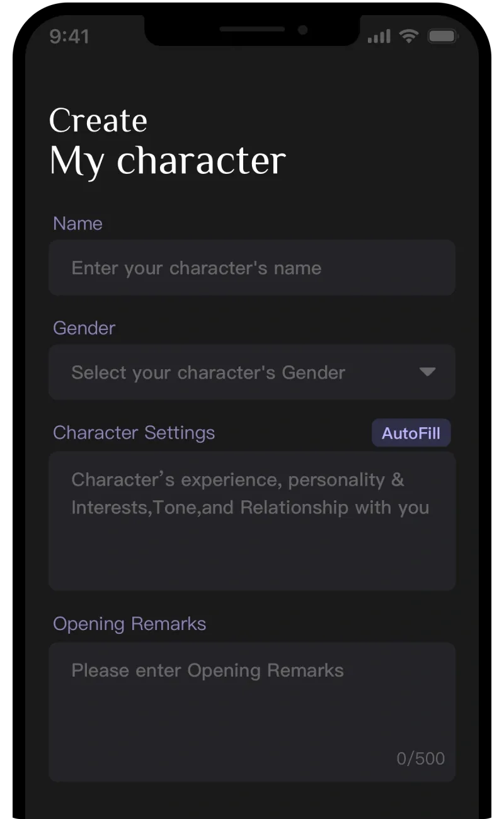Tap the 'My character' title
This screenshot has height=819, width=504.
tap(168, 161)
